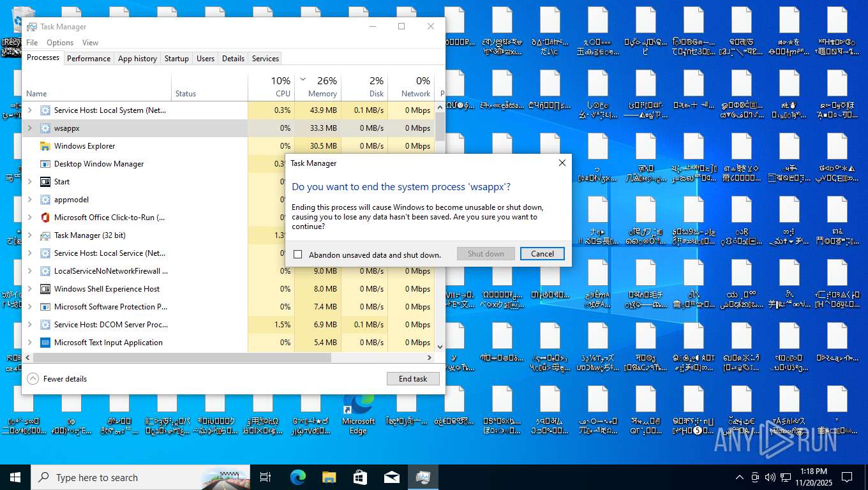Collapse view using the Fewer details arrow
This screenshot has height=490, width=868.
click(x=33, y=379)
